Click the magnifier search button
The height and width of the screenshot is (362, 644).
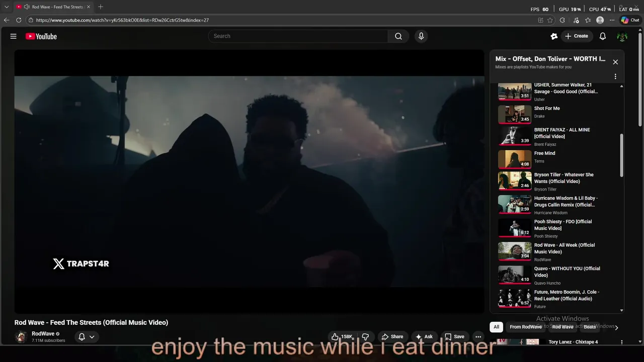[x=398, y=36]
